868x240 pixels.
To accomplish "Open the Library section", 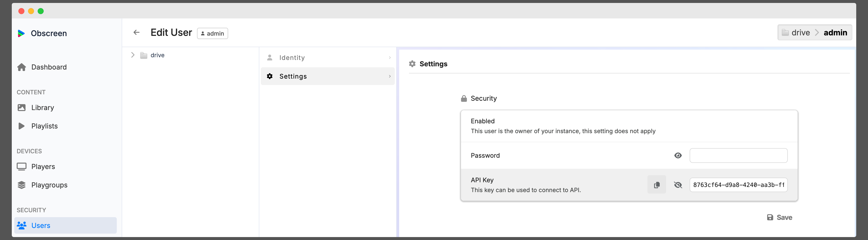I will (42, 108).
